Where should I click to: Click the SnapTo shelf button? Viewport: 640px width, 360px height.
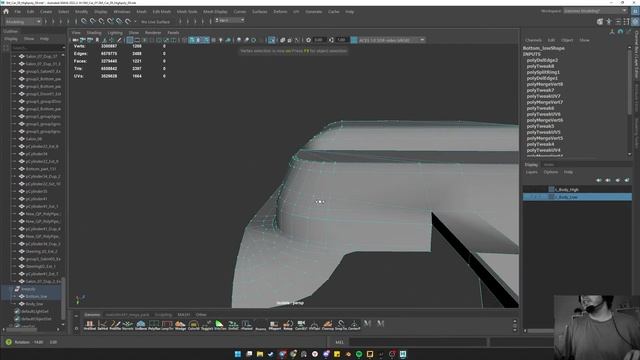(341, 325)
